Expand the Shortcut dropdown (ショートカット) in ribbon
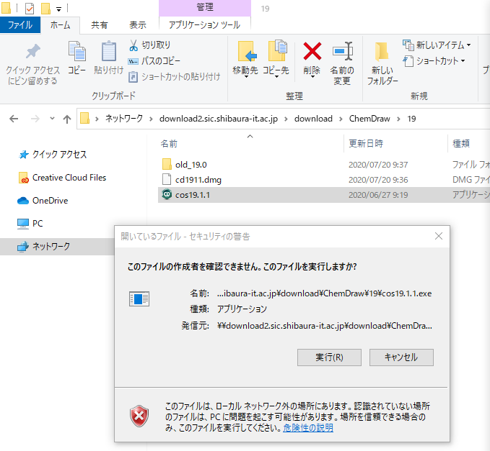 coord(434,61)
